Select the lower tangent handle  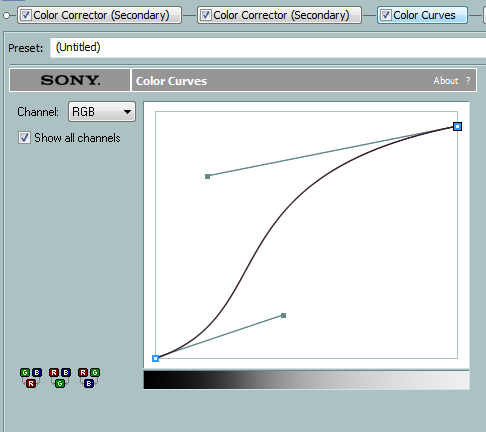click(283, 315)
